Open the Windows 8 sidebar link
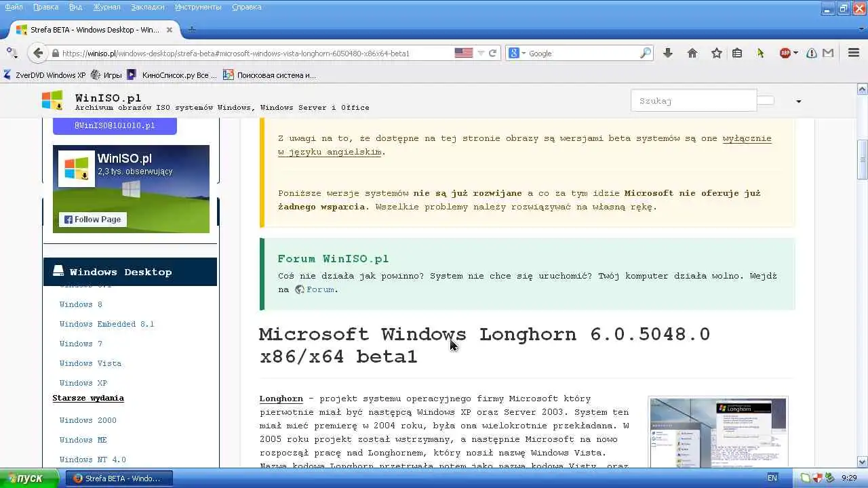 pos(81,304)
